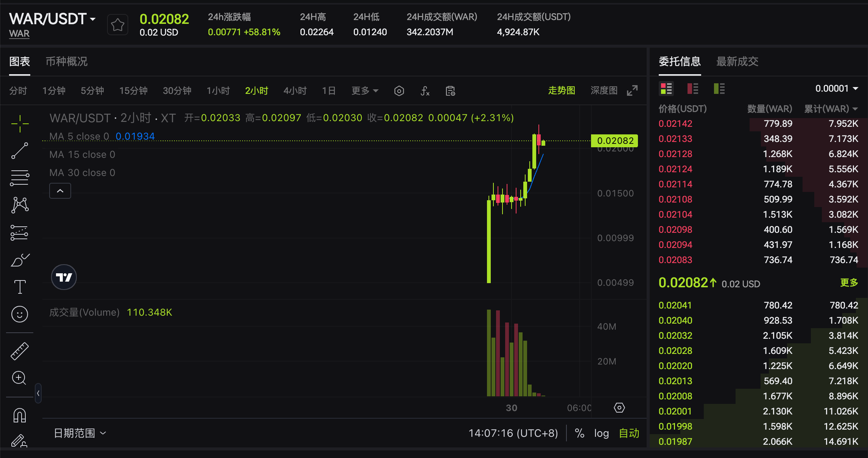Open the text annotation tool
Screen dimensions: 868x458
tap(20, 286)
